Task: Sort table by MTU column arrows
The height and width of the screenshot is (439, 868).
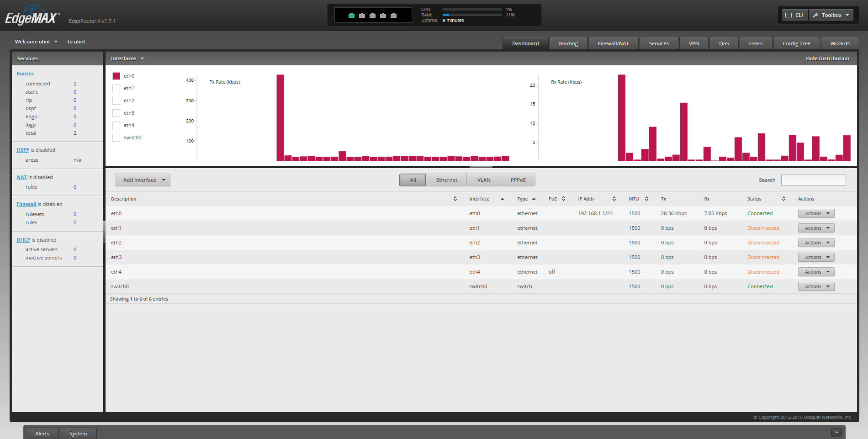Action: click(x=646, y=199)
